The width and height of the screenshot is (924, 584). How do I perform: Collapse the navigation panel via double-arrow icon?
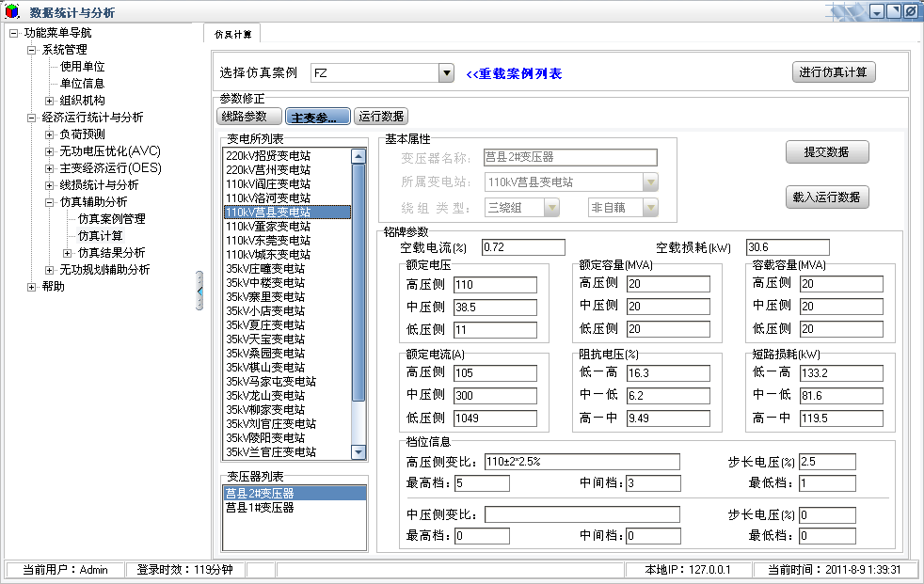(199, 292)
